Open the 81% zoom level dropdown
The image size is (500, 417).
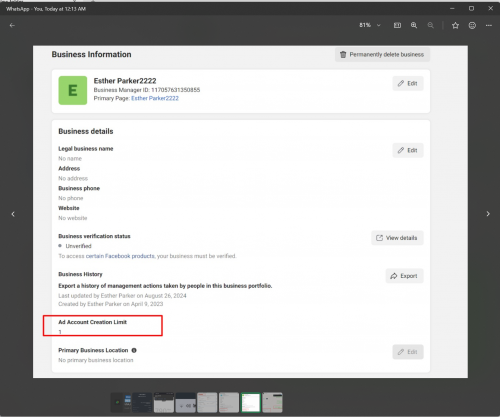tap(370, 25)
